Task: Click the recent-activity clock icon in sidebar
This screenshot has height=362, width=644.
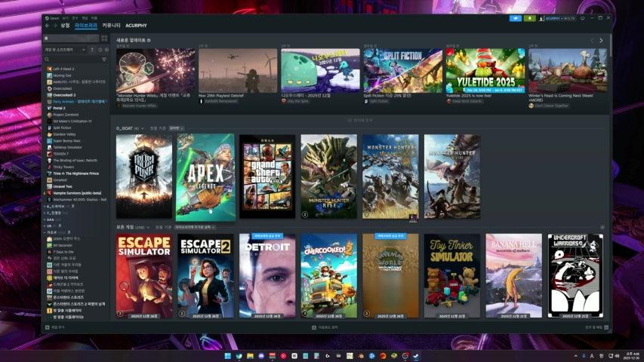Action: (100, 50)
